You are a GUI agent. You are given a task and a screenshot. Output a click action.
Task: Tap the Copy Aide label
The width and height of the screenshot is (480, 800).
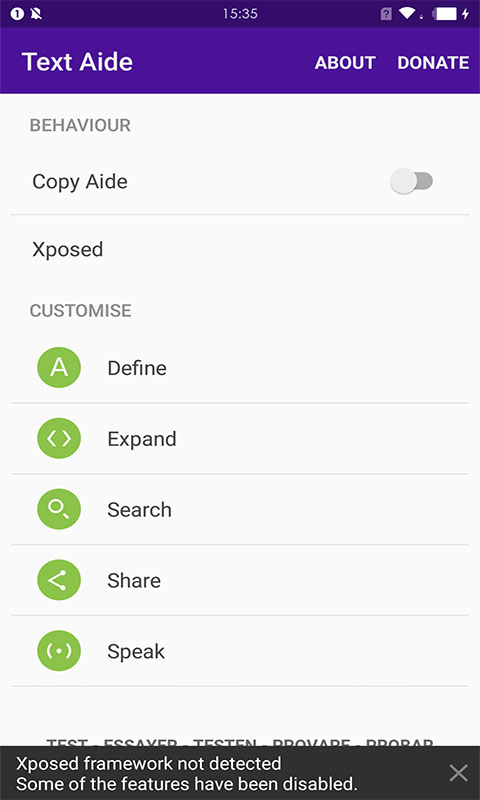click(80, 182)
